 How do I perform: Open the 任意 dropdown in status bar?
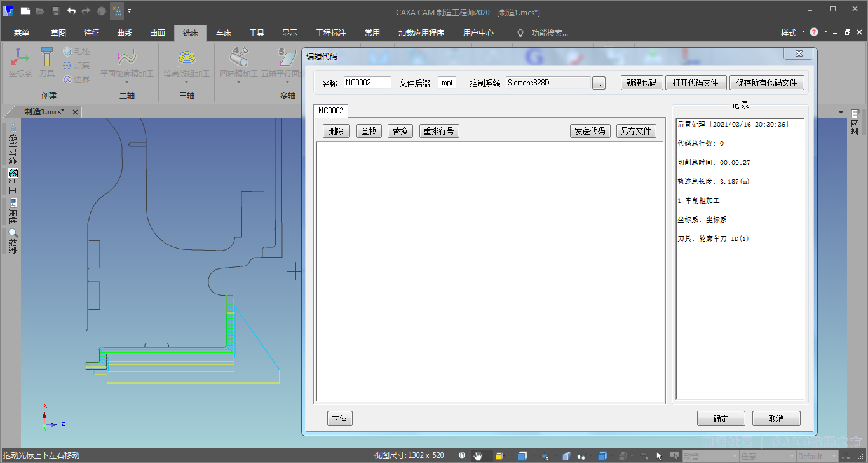coord(768,456)
